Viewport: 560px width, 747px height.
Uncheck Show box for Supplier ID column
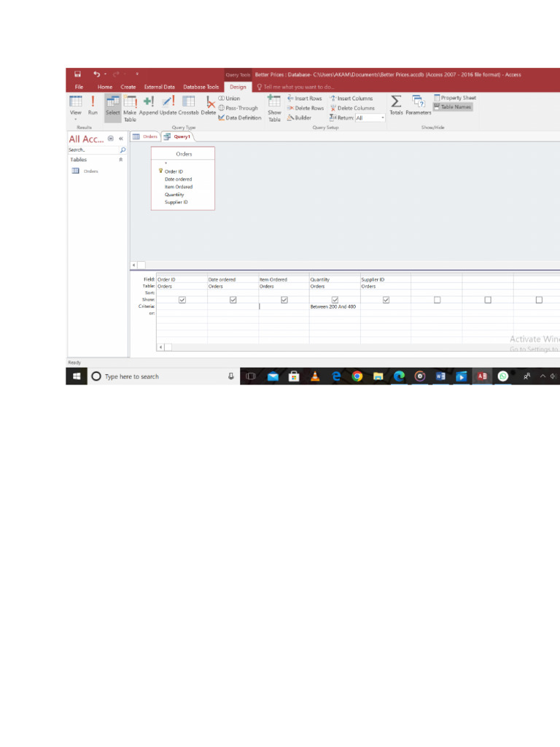point(386,300)
